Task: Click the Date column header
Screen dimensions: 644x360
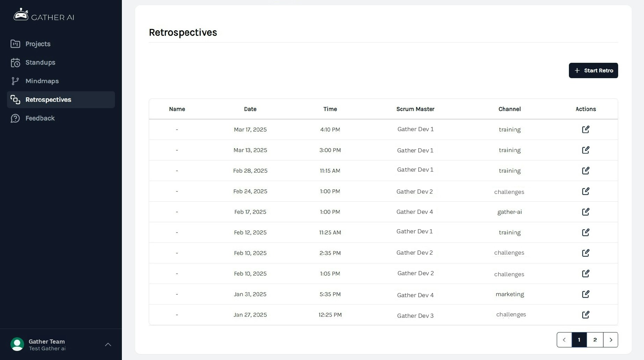Action: coord(250,109)
